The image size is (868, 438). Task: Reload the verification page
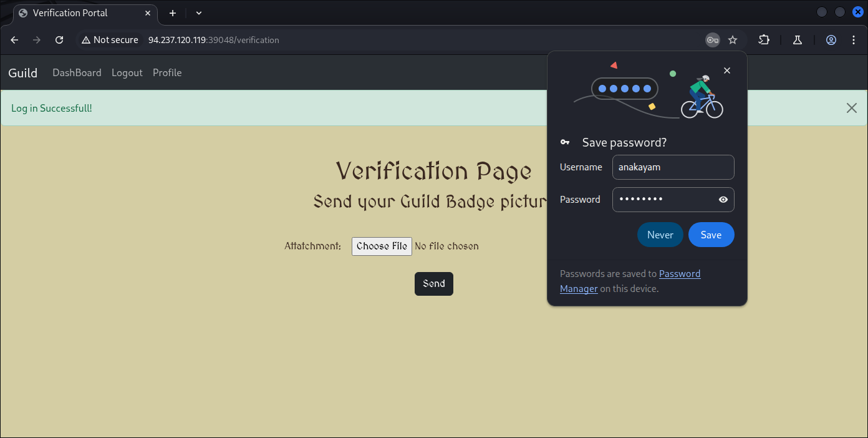(x=59, y=40)
